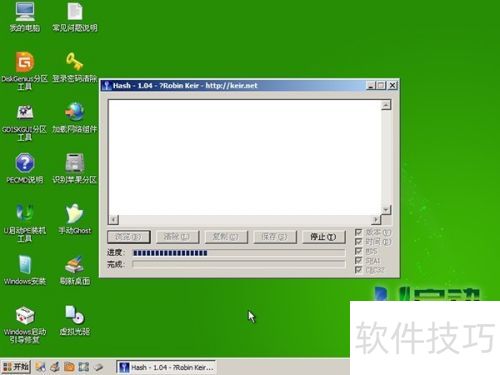Toggle the 版本(V) checkbox

click(359, 232)
